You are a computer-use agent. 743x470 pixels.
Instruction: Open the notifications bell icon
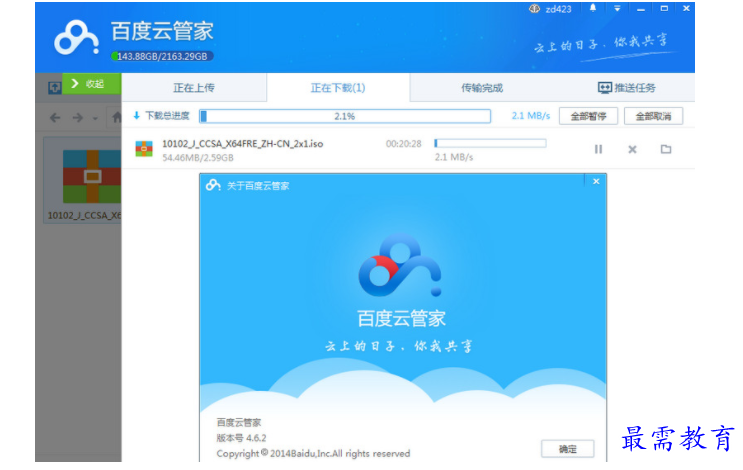tap(592, 8)
